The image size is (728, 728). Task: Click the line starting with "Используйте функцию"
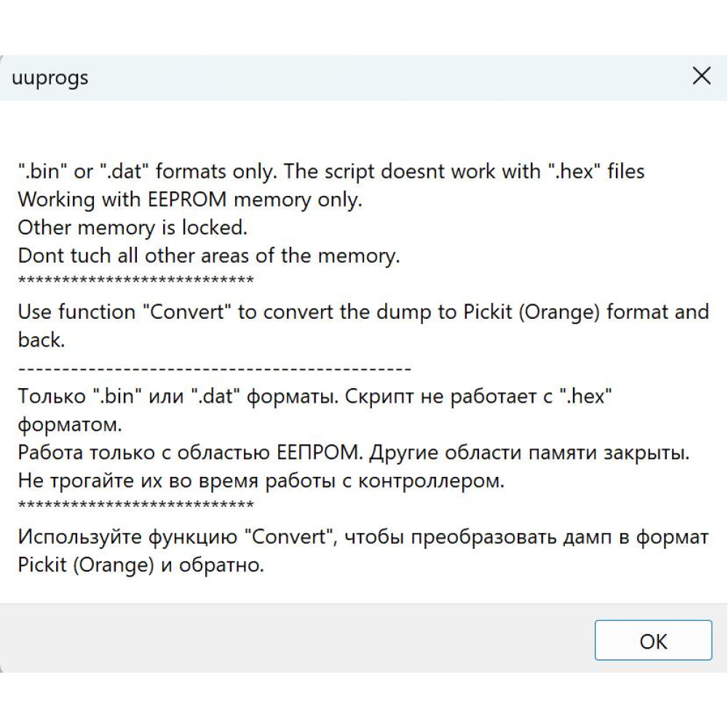click(x=363, y=537)
